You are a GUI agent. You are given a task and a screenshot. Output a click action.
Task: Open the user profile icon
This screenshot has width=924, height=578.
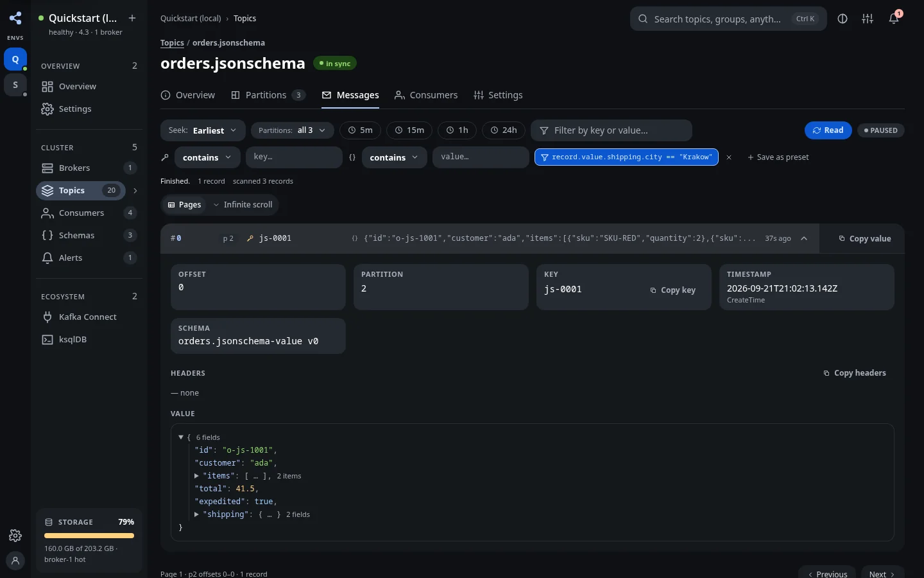(x=15, y=561)
